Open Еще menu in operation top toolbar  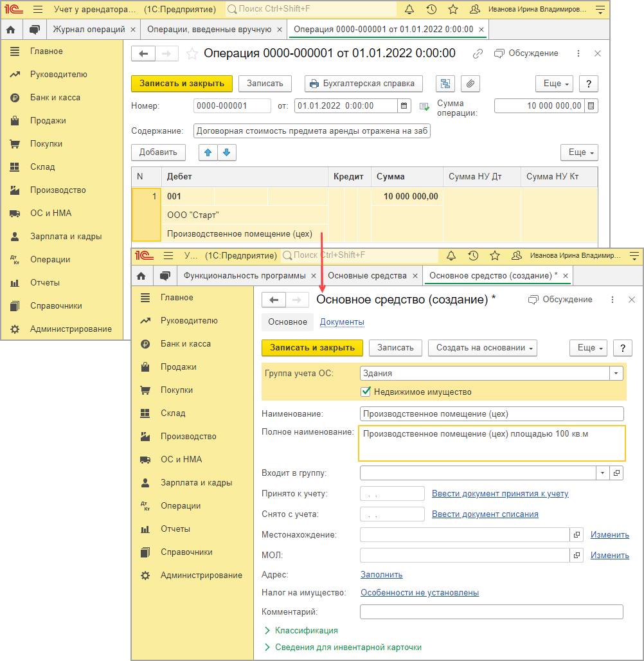click(x=555, y=84)
